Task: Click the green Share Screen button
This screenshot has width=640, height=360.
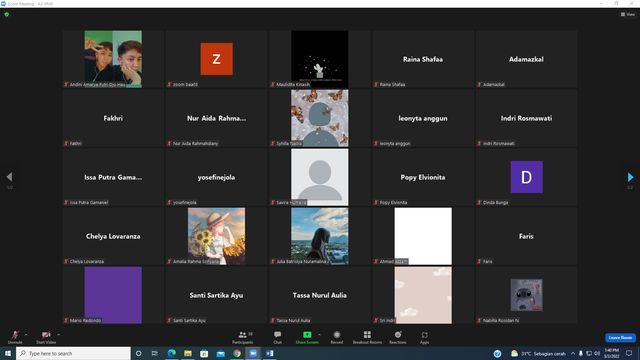Action: pyautogui.click(x=307, y=337)
